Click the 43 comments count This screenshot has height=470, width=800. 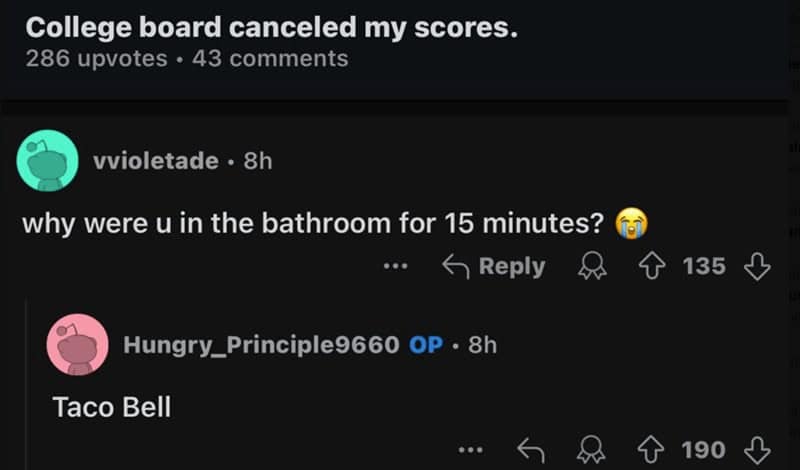[x=270, y=58]
